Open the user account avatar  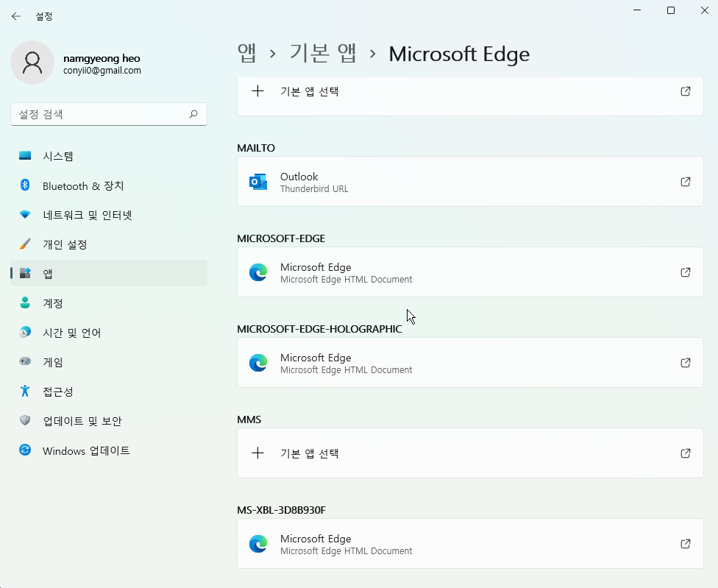pos(32,63)
